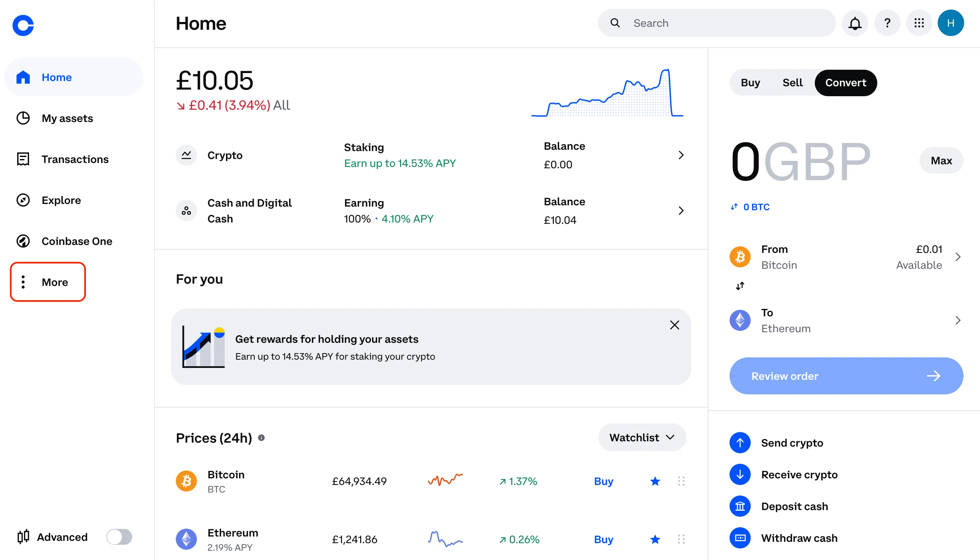Screen dimensions: 980x560
Task: Open the Watchlist dropdown
Action: click(x=642, y=438)
